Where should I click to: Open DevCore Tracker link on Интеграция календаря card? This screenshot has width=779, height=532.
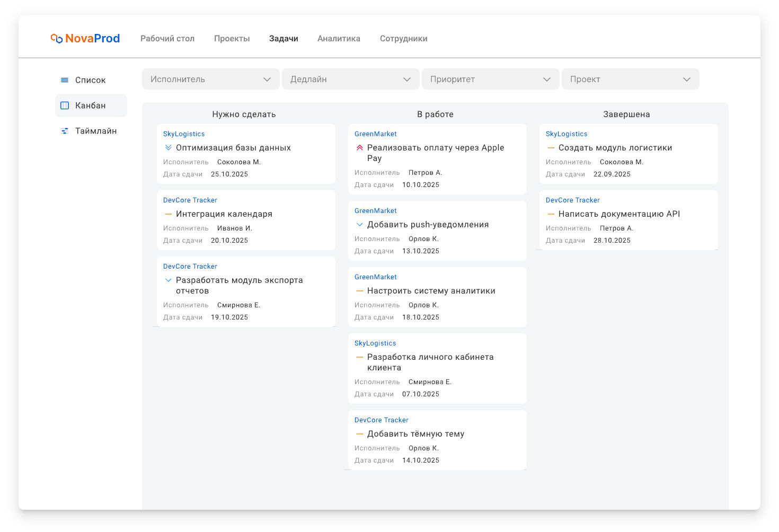click(x=190, y=200)
